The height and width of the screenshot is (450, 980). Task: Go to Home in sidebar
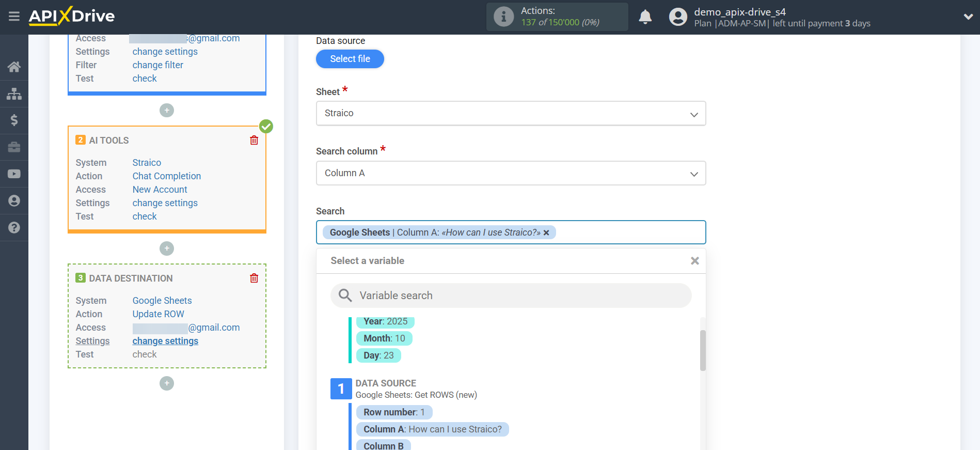coord(14,67)
